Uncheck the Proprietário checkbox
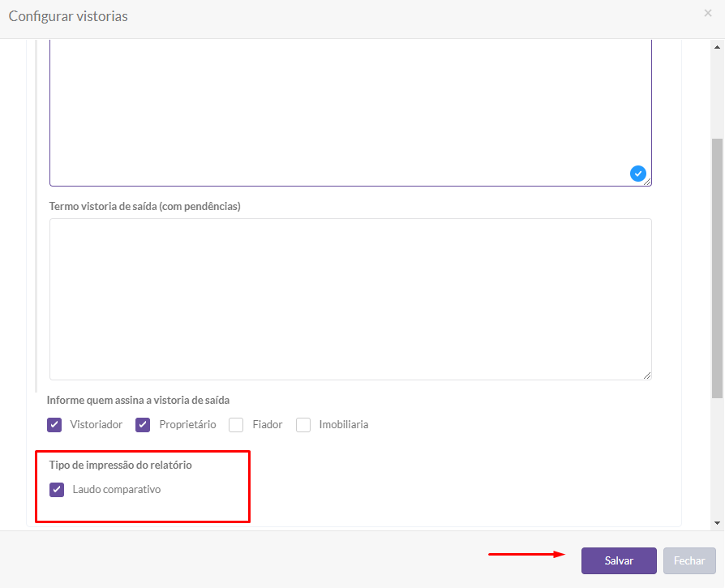Screen dimensions: 725x588 143,425
